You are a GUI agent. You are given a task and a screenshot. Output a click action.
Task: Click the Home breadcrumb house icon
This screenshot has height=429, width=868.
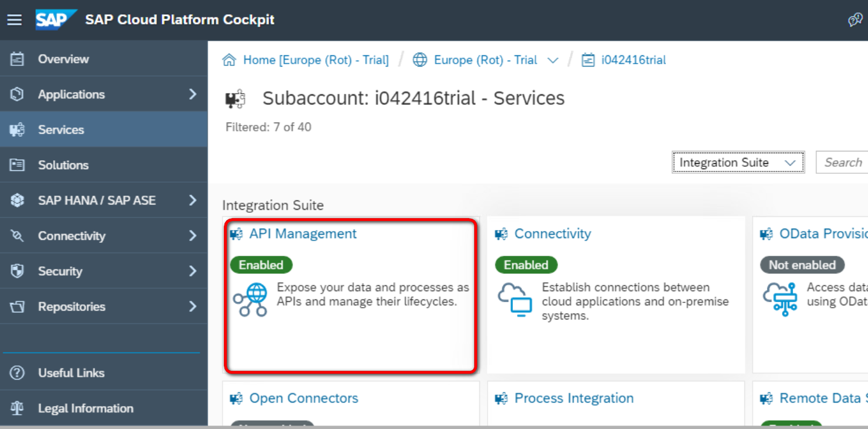click(x=229, y=60)
